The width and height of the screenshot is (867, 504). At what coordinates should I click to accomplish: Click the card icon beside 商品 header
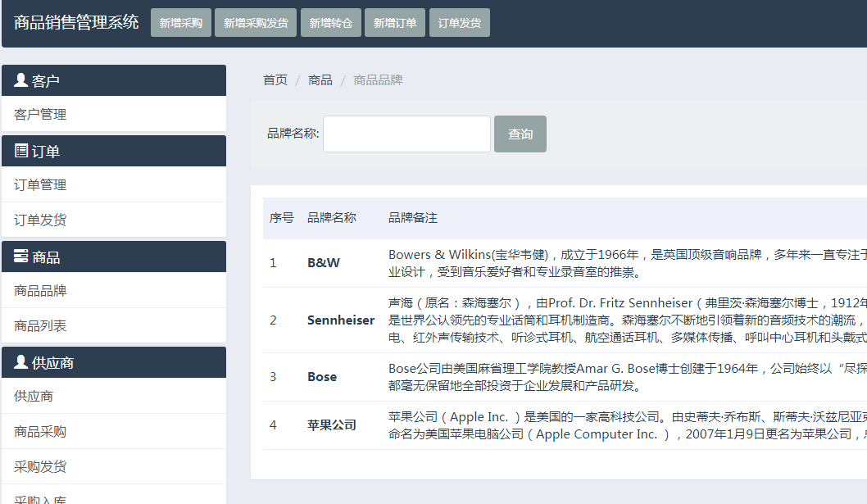coord(21,257)
